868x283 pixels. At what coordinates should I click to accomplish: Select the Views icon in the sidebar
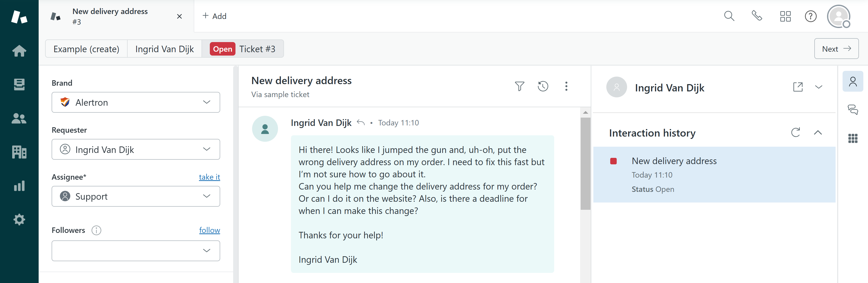pyautogui.click(x=19, y=85)
